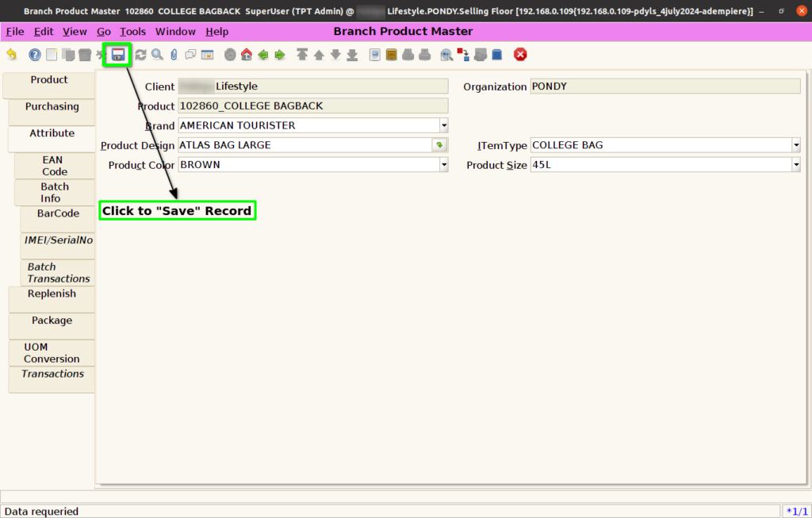The image size is (812, 518).
Task: Switch to the Batch Transactions tab
Action: (58, 272)
